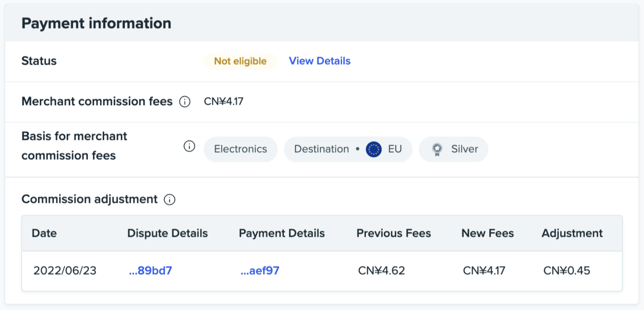Image resolution: width=644 pixels, height=310 pixels.
Task: Click the Previous Fees column header
Action: [x=394, y=234]
